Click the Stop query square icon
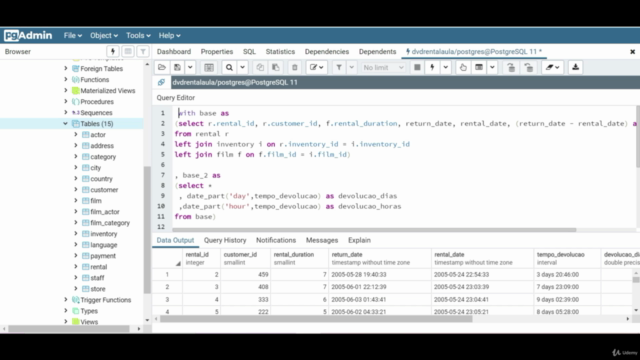640x360 pixels. click(x=417, y=67)
